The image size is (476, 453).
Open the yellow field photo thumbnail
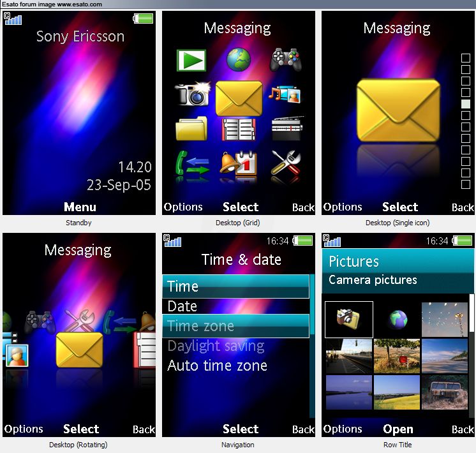click(x=397, y=392)
